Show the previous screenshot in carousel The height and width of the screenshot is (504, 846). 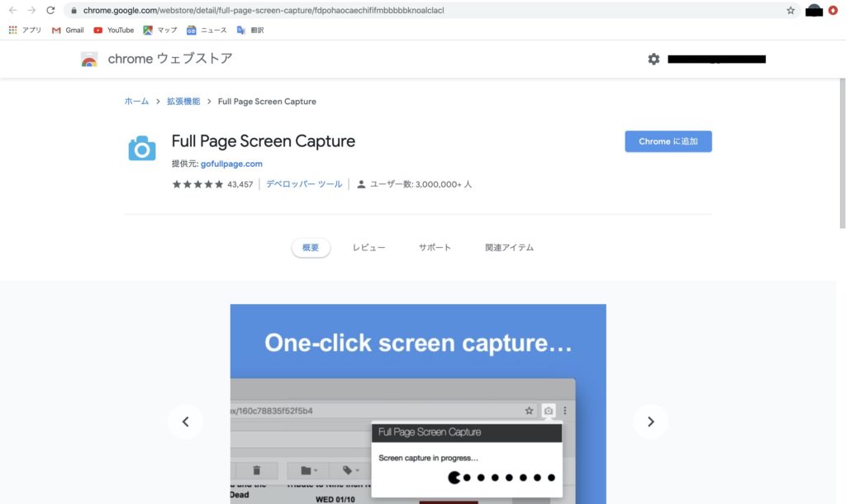186,421
